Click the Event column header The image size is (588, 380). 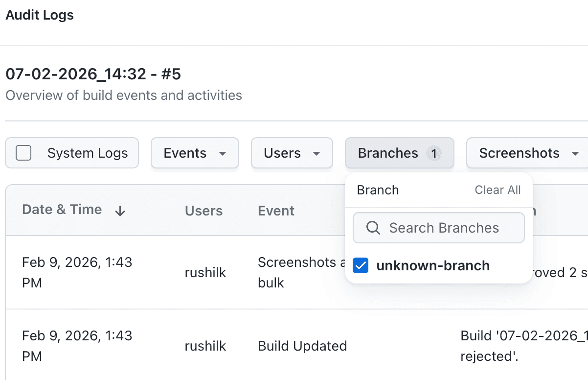(276, 211)
